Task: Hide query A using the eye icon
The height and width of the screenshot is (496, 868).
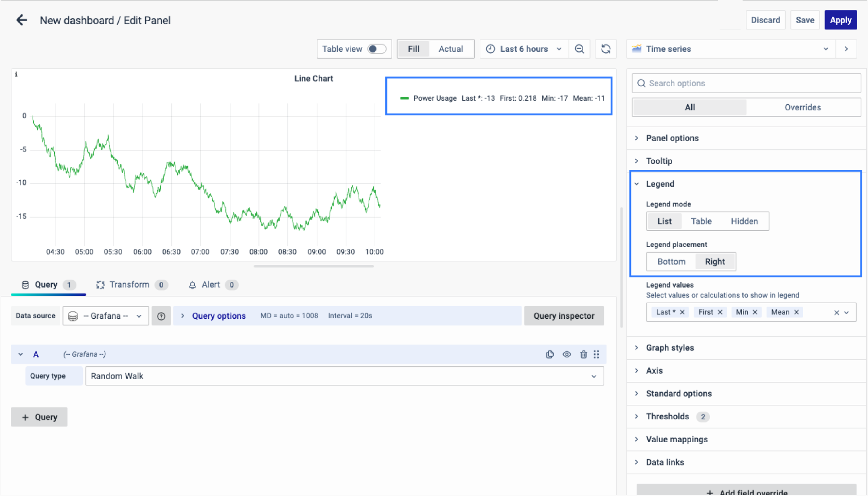Action: pos(567,354)
